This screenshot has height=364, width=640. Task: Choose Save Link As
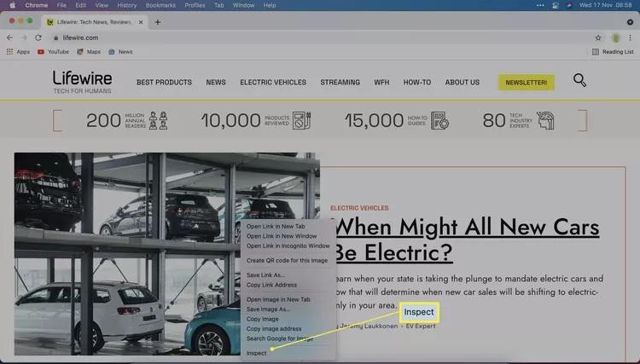click(265, 275)
